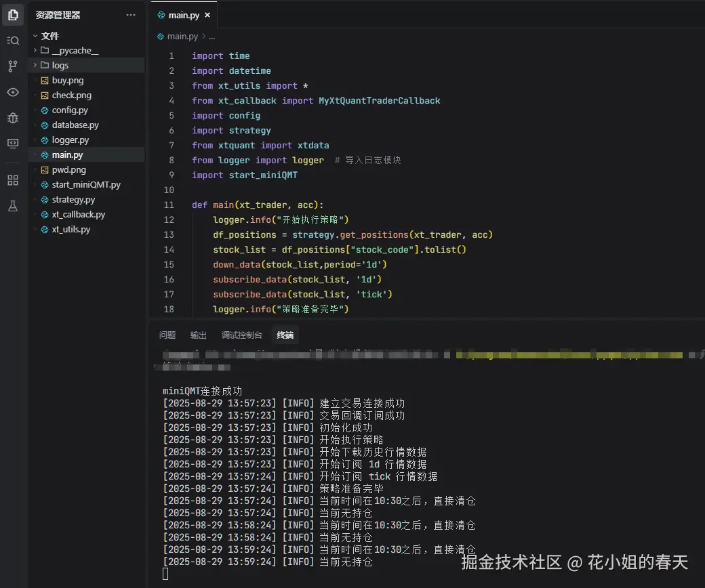Select the main.py editor tab

click(x=184, y=15)
